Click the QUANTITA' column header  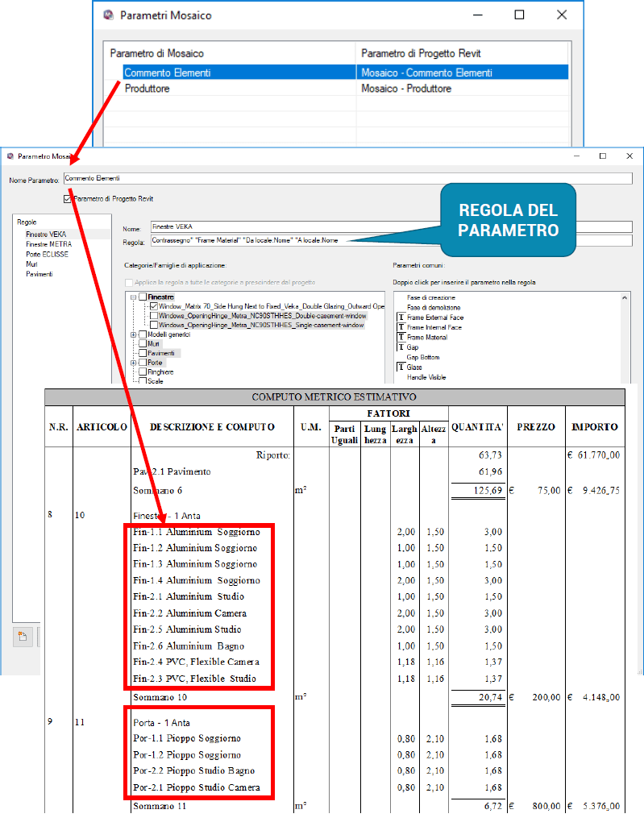pyautogui.click(x=477, y=427)
